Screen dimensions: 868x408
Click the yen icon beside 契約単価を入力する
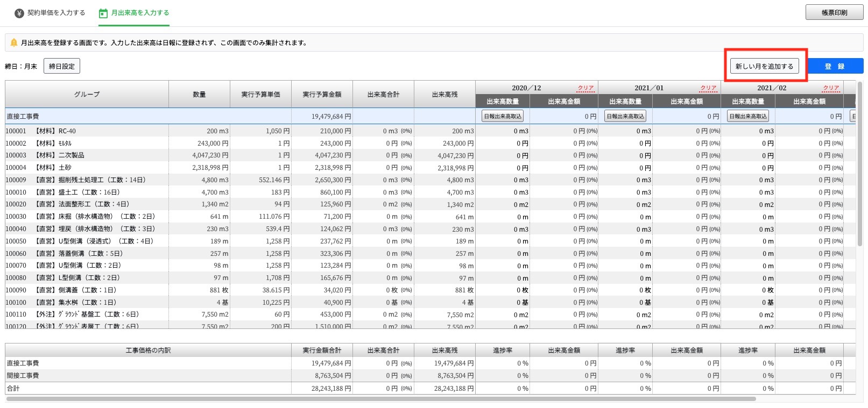pos(19,13)
